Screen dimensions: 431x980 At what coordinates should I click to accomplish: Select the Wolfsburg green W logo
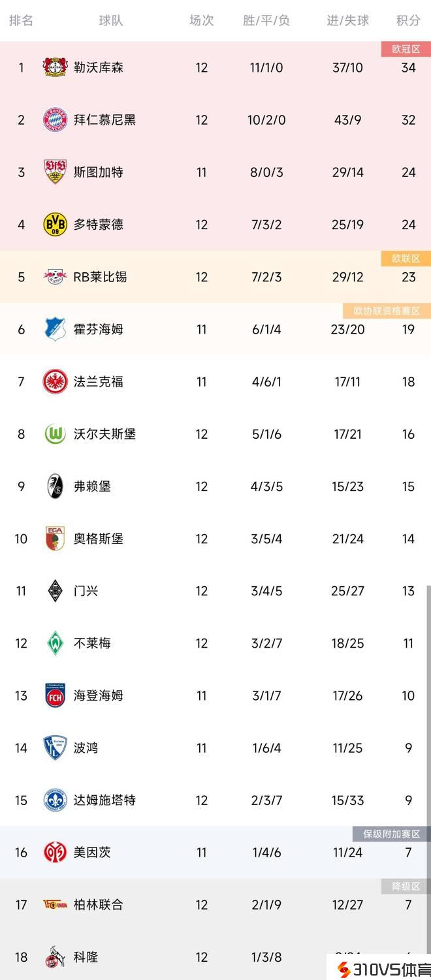[x=55, y=434]
